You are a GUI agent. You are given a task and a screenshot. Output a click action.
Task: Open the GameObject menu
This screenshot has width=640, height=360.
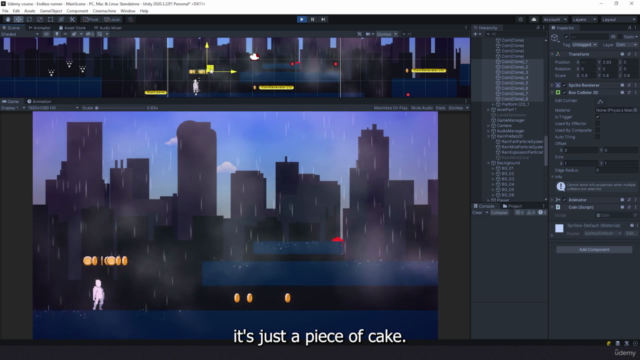click(51, 11)
